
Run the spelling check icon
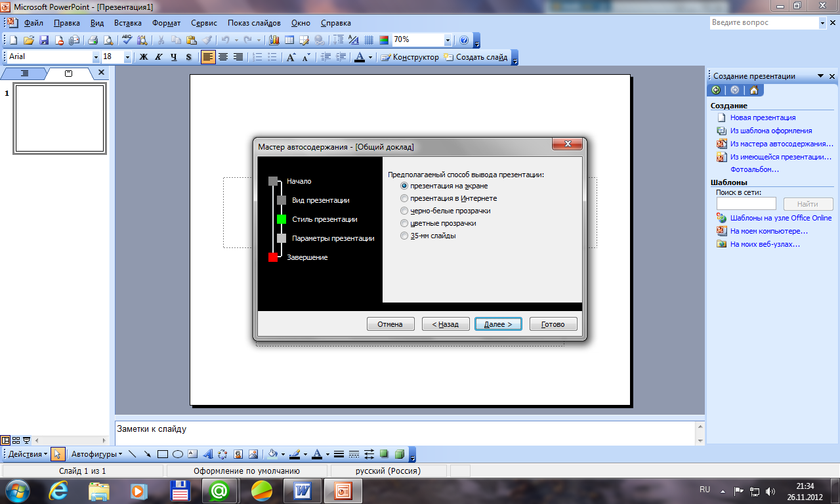tap(127, 40)
